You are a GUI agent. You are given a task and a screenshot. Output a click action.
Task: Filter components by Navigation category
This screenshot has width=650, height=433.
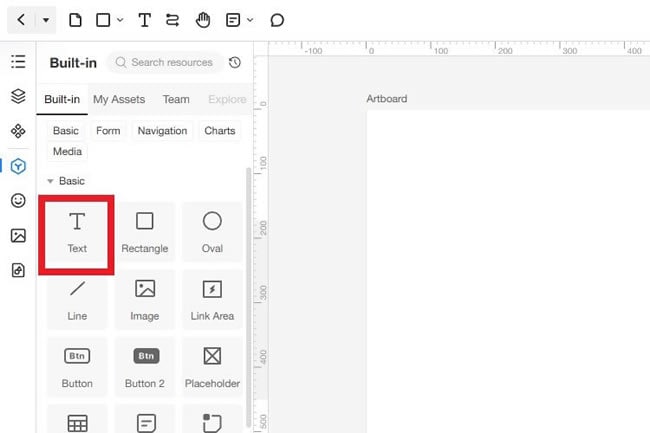tap(162, 131)
